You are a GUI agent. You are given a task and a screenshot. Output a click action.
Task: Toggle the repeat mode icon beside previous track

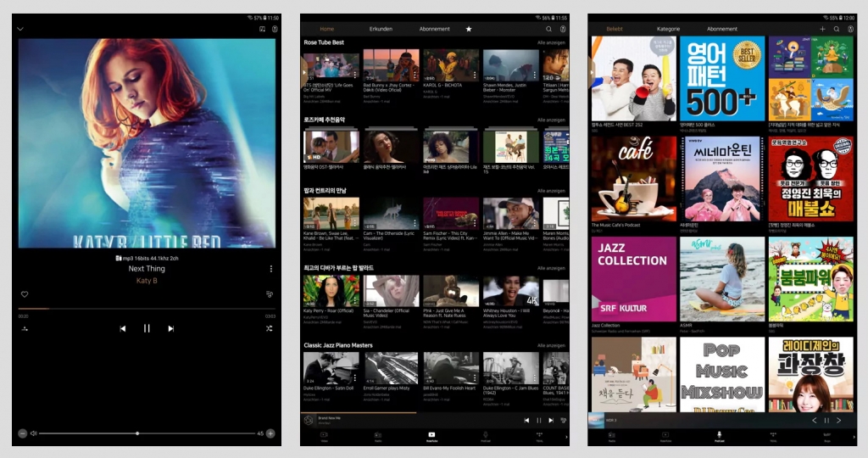click(25, 328)
